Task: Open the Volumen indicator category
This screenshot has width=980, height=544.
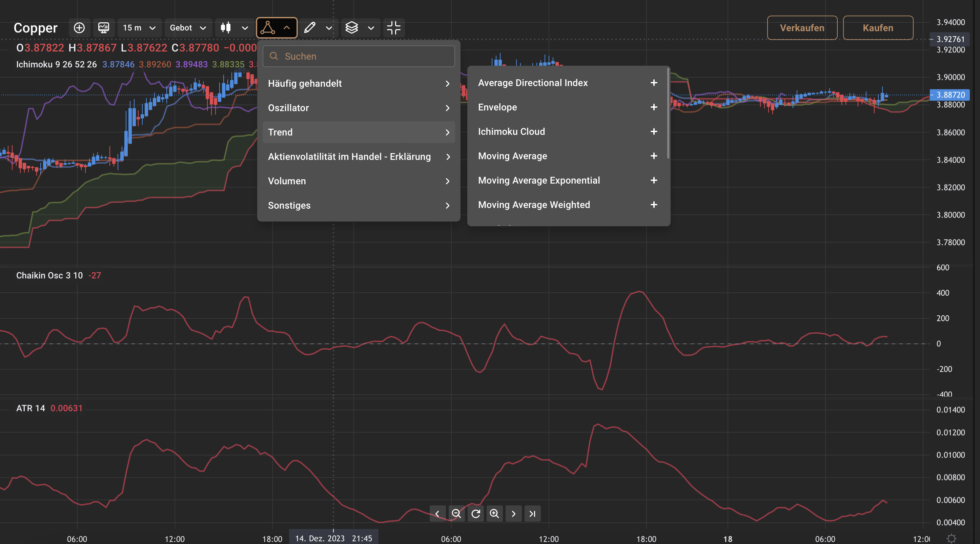Action: [359, 181]
